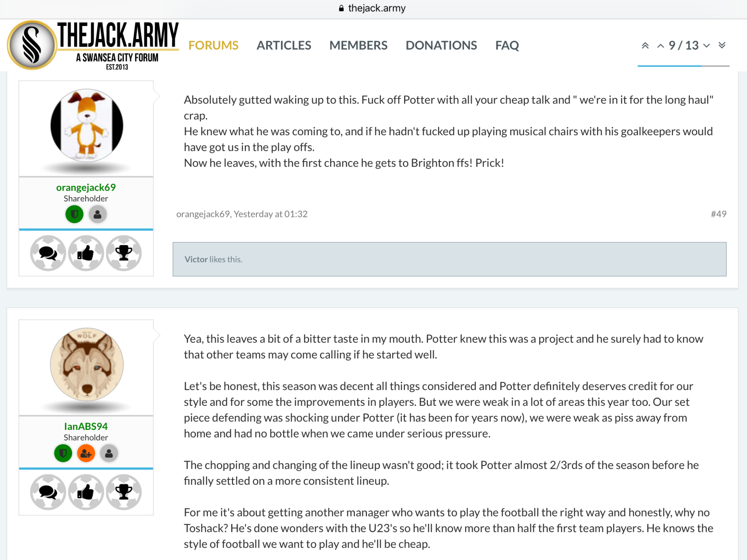Click orangejack69's thumbs-up likes icon
This screenshot has width=747, height=560.
(x=86, y=253)
